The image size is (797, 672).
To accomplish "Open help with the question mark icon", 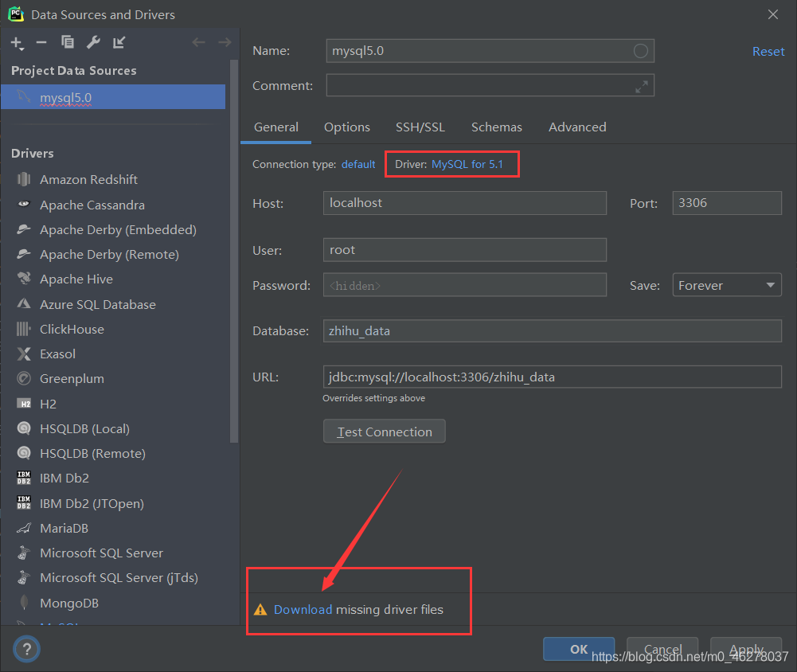I will coord(26,649).
